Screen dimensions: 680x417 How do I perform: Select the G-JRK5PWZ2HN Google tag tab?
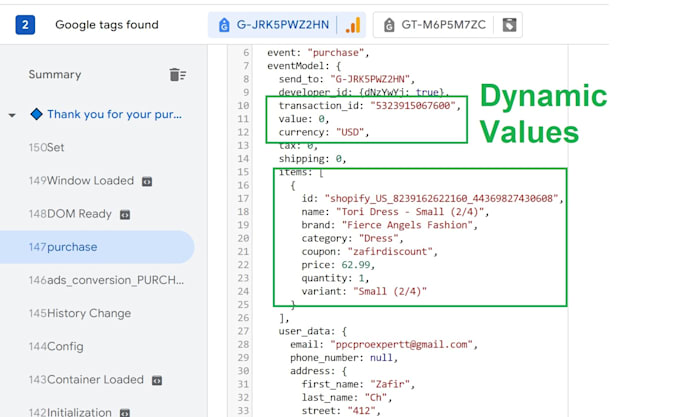pyautogui.click(x=287, y=25)
